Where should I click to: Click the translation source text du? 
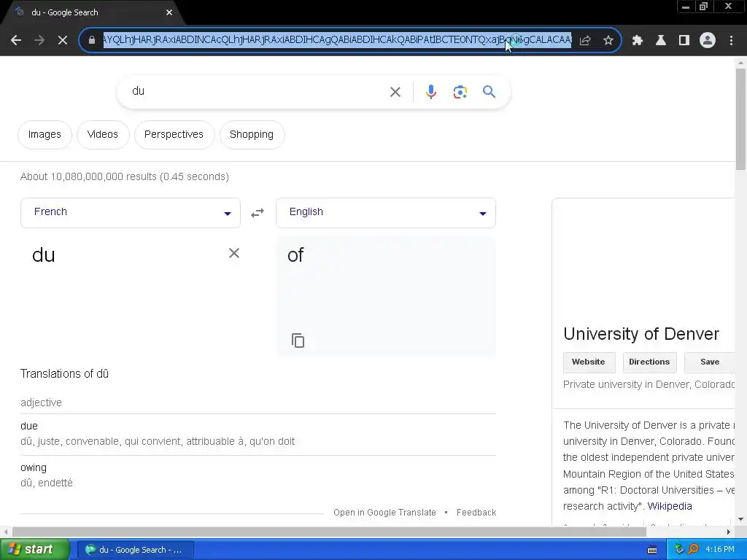pyautogui.click(x=43, y=255)
